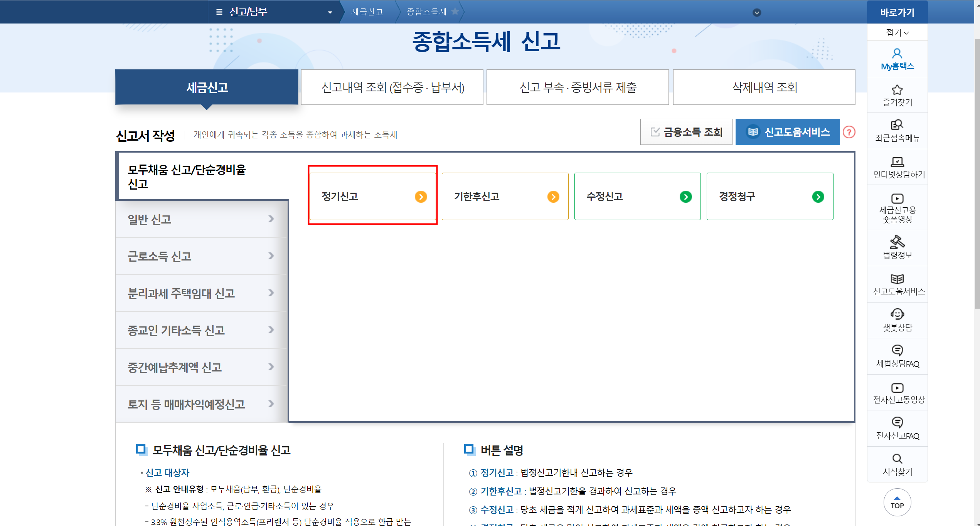Expand 토지 등 매매차익예정신고 chevron

click(x=271, y=404)
